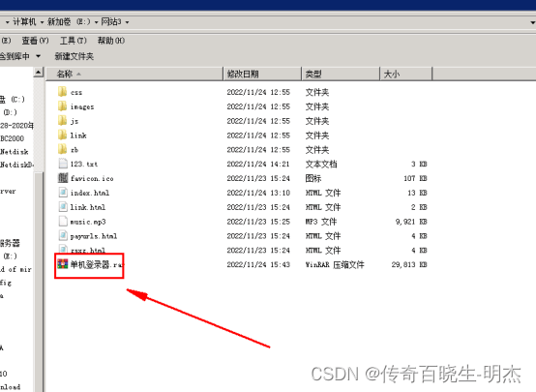Click the favicon.ico file icon

click(x=63, y=178)
